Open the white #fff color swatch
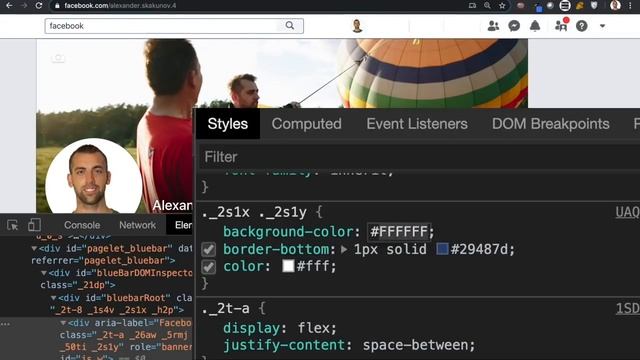The height and width of the screenshot is (360, 640). coord(288,266)
